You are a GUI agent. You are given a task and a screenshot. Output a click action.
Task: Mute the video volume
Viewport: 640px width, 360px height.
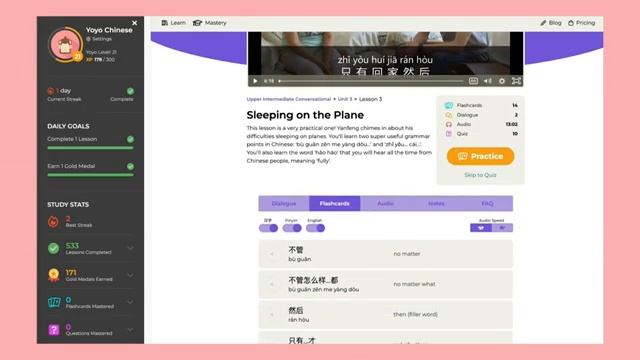pos(488,81)
